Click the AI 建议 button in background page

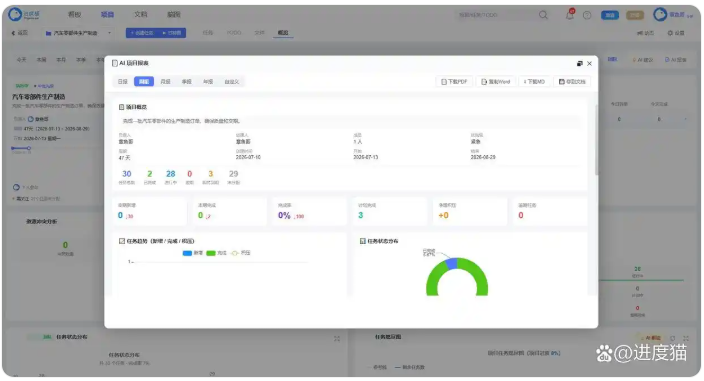click(x=642, y=60)
